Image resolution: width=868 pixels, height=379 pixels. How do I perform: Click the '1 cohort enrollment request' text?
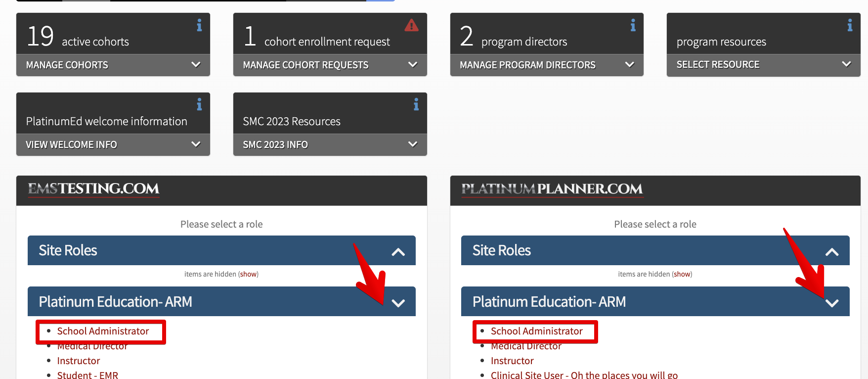pyautogui.click(x=317, y=37)
